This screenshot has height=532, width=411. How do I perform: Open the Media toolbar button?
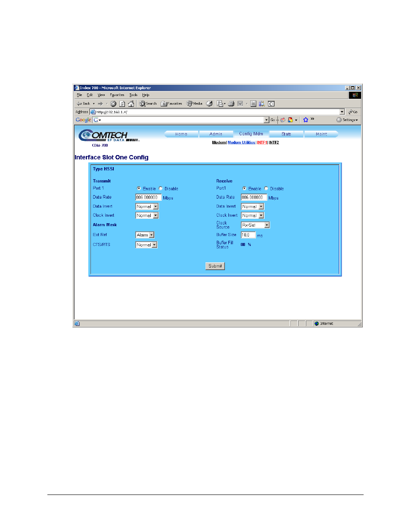[x=195, y=104]
